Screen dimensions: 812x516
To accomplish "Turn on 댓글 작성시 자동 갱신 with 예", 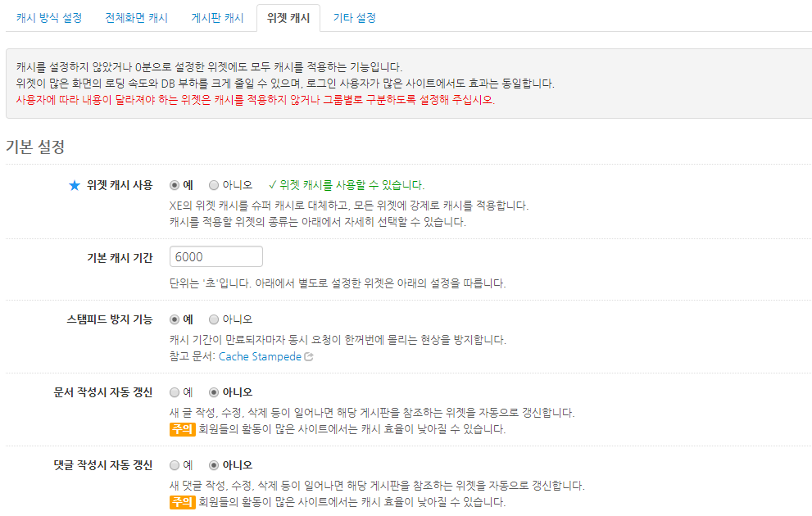I will (175, 465).
